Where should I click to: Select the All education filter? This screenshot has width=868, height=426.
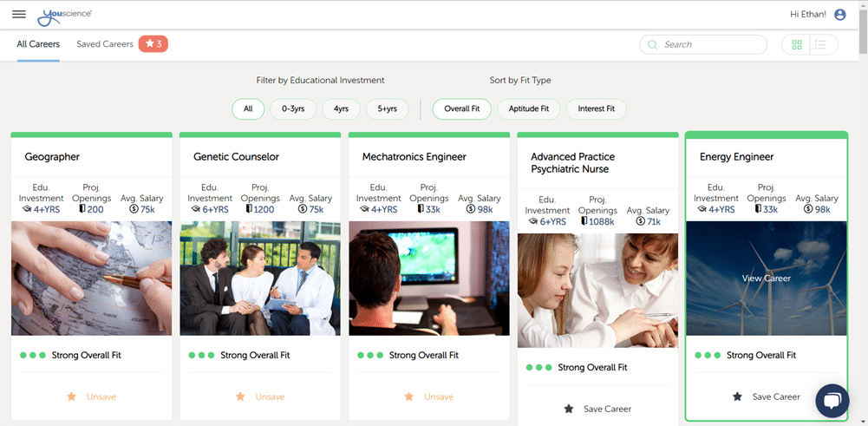[248, 109]
